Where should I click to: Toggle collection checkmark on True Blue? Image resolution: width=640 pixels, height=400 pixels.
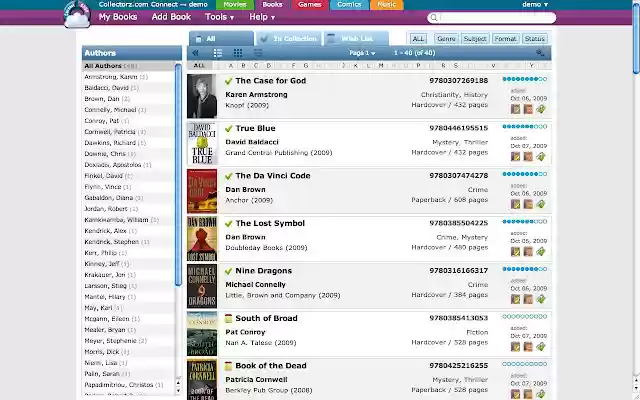click(229, 129)
